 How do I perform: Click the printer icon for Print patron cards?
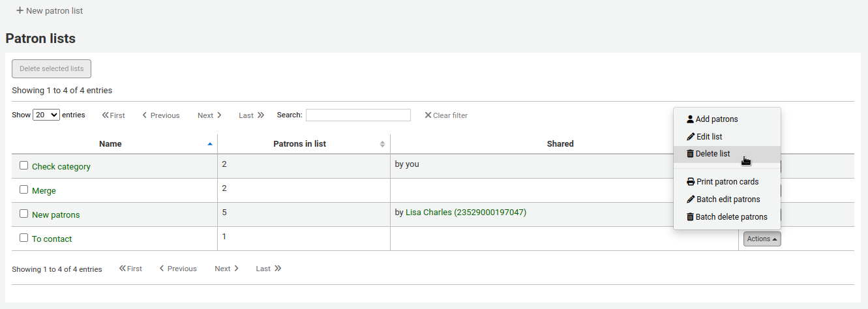(691, 182)
